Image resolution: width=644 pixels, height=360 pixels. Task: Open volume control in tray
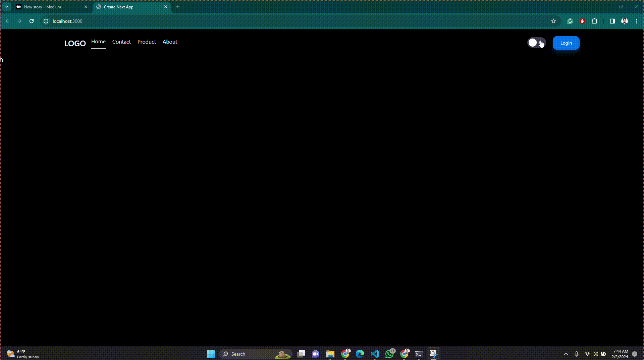[595, 354]
